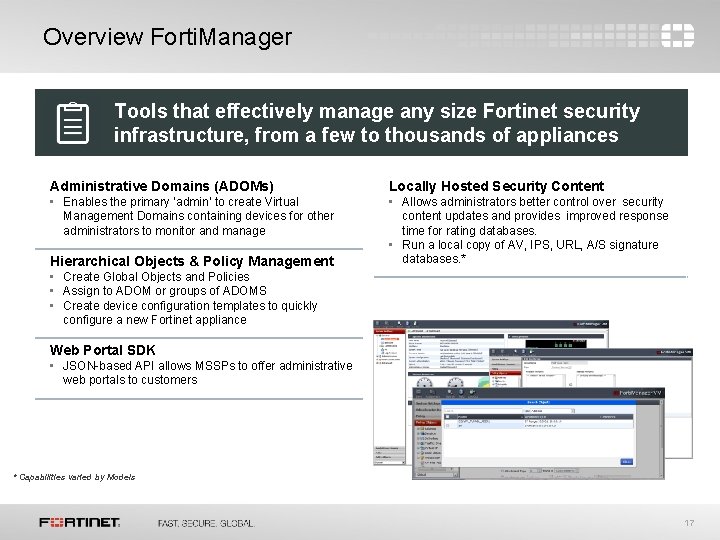Click tagline "FAST. SECURE. GLOBAL."
The width and height of the screenshot is (720, 540).
click(x=206, y=523)
